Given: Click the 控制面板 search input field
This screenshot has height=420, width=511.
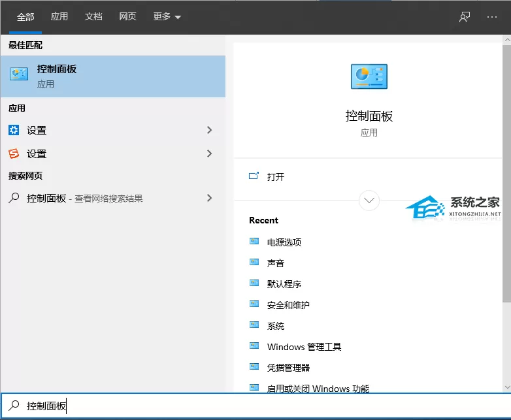Looking at the screenshot, I should [255, 406].
